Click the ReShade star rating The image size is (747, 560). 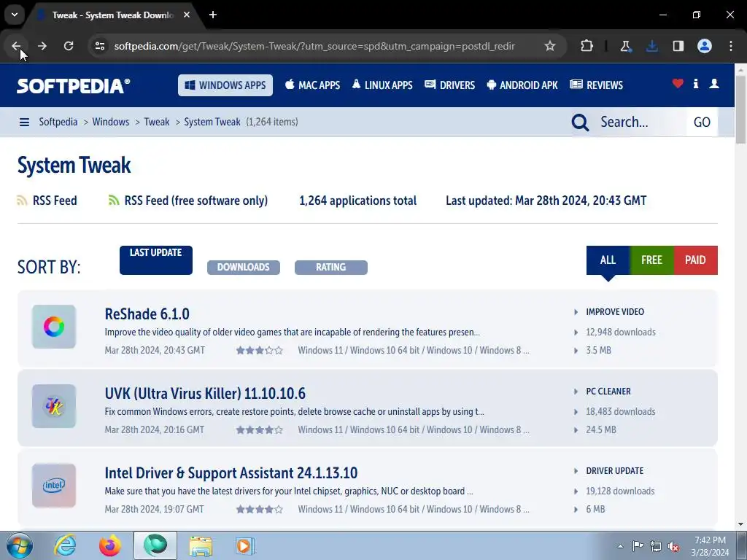click(259, 351)
